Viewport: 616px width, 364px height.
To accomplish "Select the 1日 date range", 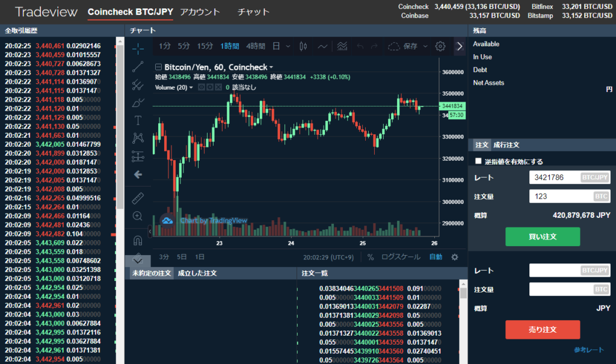I will pyautogui.click(x=200, y=257).
